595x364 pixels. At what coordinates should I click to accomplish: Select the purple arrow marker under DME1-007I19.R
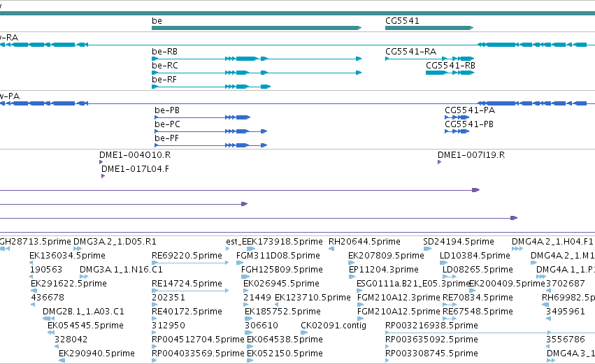pyautogui.click(x=439, y=162)
